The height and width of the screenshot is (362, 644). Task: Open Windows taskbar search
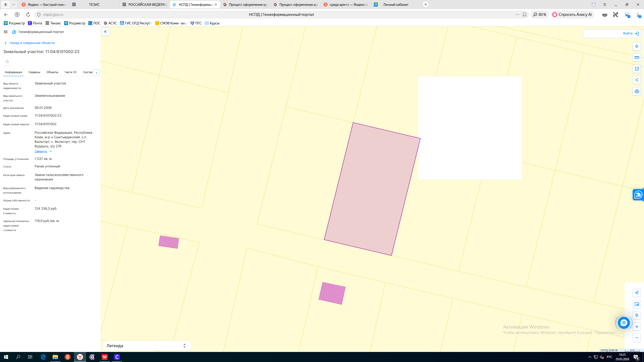(x=18, y=357)
